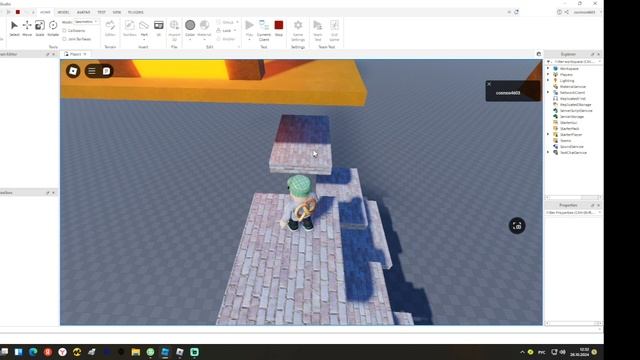Switch to the Home ribbon tab

click(45, 12)
